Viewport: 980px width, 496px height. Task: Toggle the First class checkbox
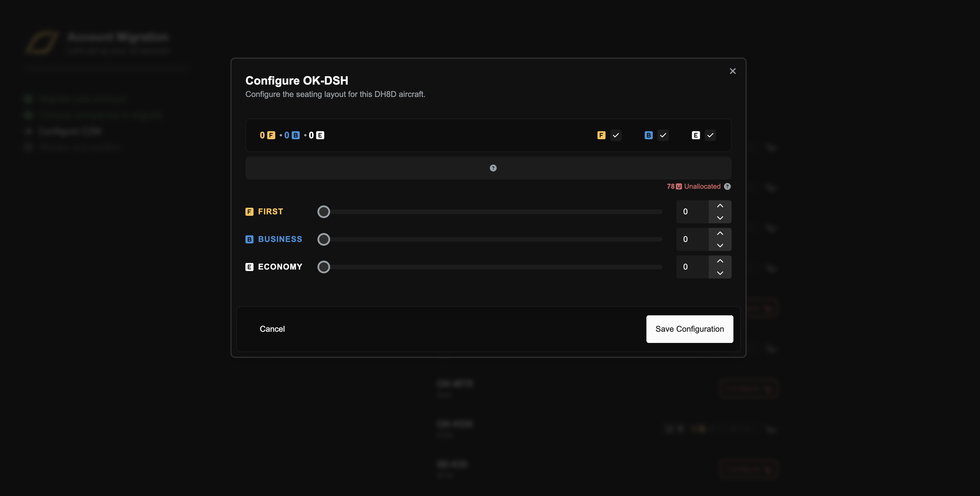coord(616,135)
